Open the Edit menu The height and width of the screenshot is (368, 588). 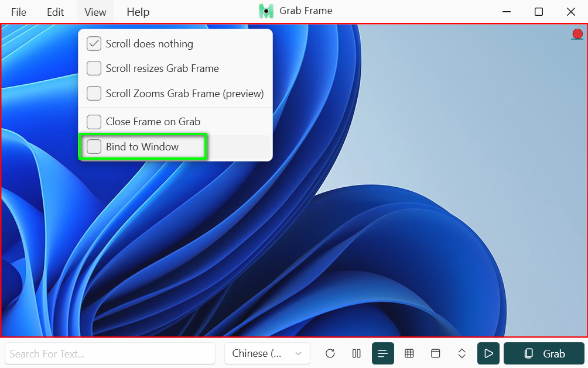[x=56, y=12]
